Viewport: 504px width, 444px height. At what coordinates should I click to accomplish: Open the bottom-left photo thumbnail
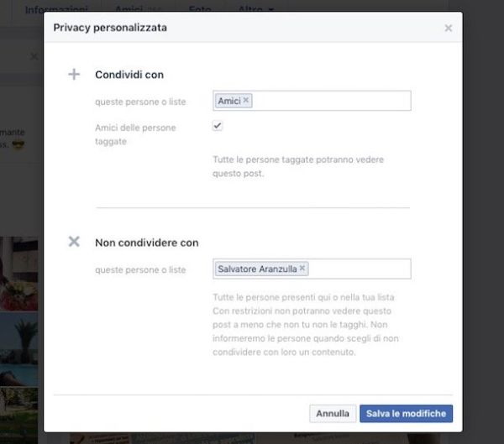click(x=20, y=413)
